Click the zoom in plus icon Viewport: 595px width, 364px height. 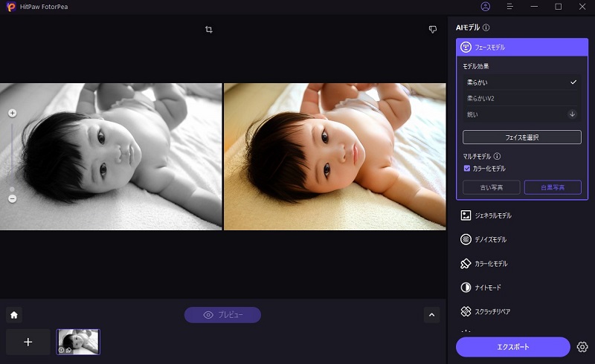(12, 114)
